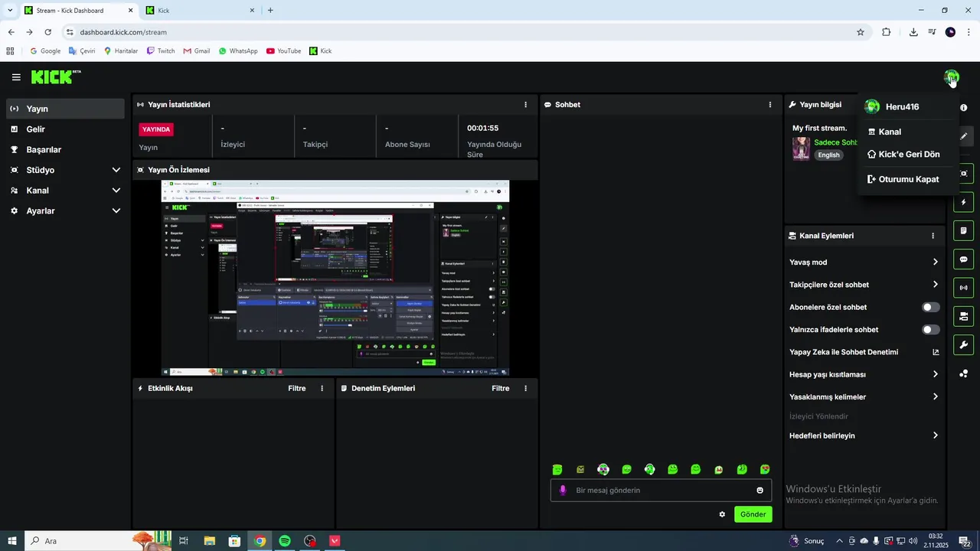Image resolution: width=980 pixels, height=551 pixels.
Task: Click the screen capture icon in right toolbar
Action: pos(964,174)
